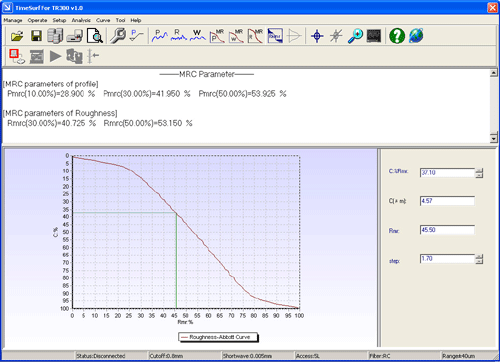Click the zoom magnifying glass icon
Image resolution: width=500 pixels, height=362 pixels.
[355, 36]
